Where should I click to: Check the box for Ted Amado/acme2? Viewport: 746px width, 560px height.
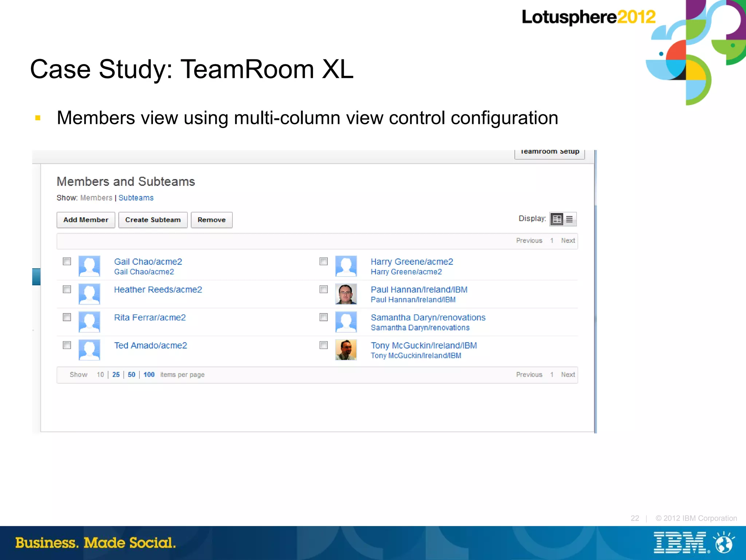pyautogui.click(x=67, y=345)
